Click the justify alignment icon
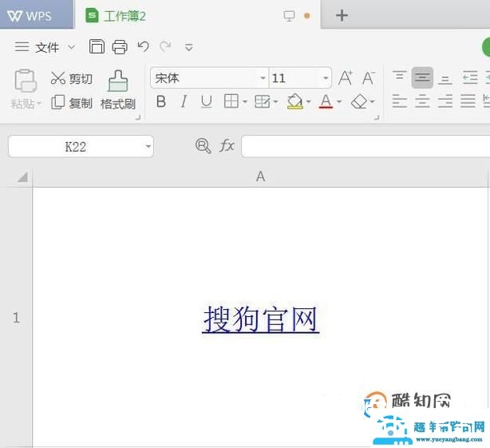This screenshot has height=448, width=490. [468, 101]
